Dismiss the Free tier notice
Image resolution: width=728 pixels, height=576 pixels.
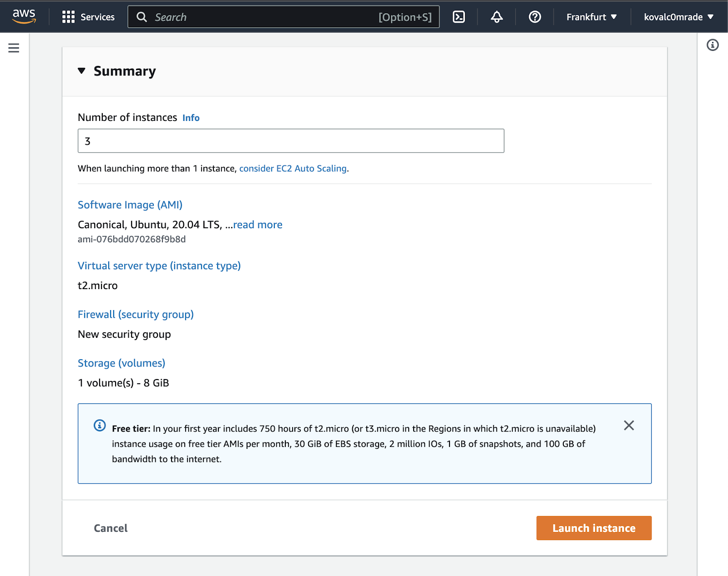pyautogui.click(x=629, y=426)
